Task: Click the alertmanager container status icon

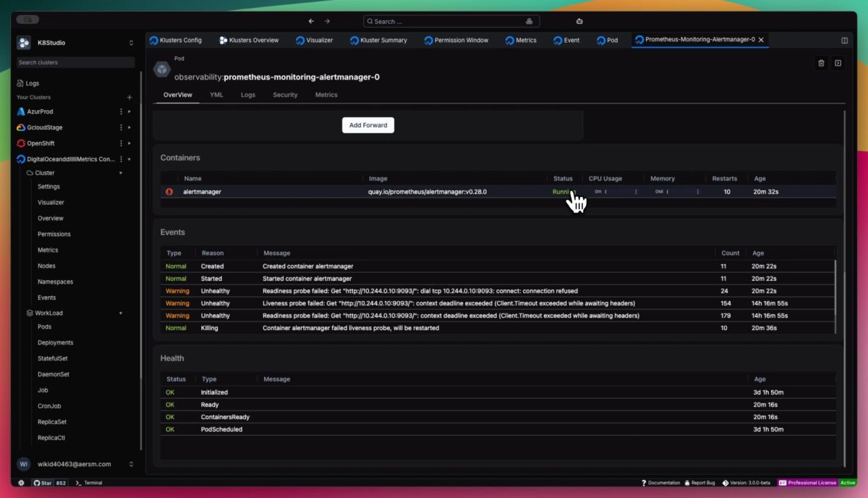Action: pos(169,192)
